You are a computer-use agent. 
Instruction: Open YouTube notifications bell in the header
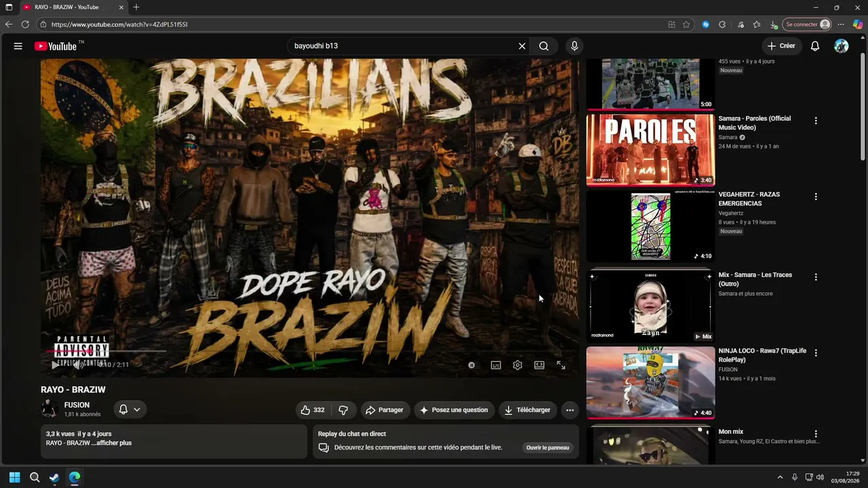click(815, 46)
